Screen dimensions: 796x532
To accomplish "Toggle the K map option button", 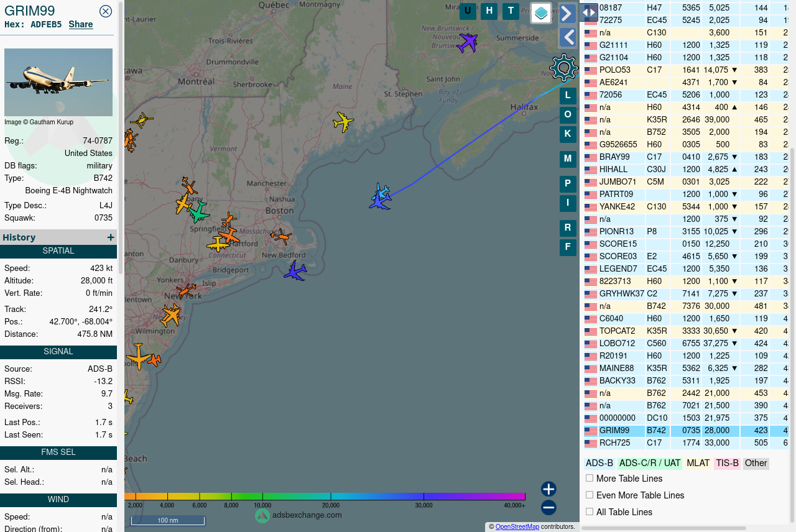I will (568, 134).
